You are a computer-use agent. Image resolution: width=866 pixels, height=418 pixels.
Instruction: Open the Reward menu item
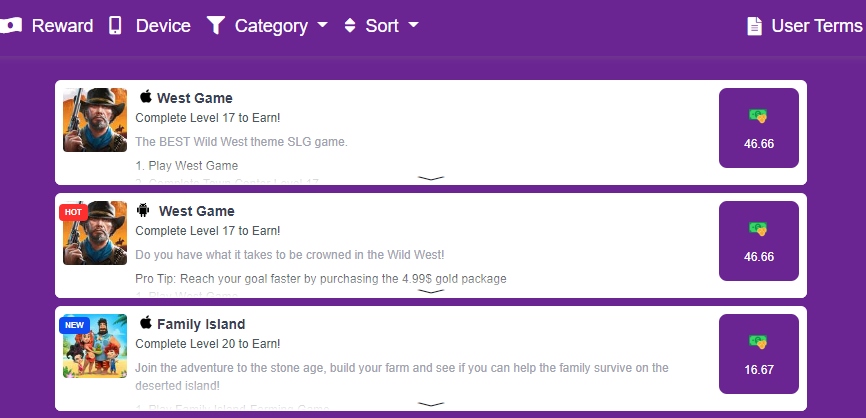pyautogui.click(x=46, y=25)
